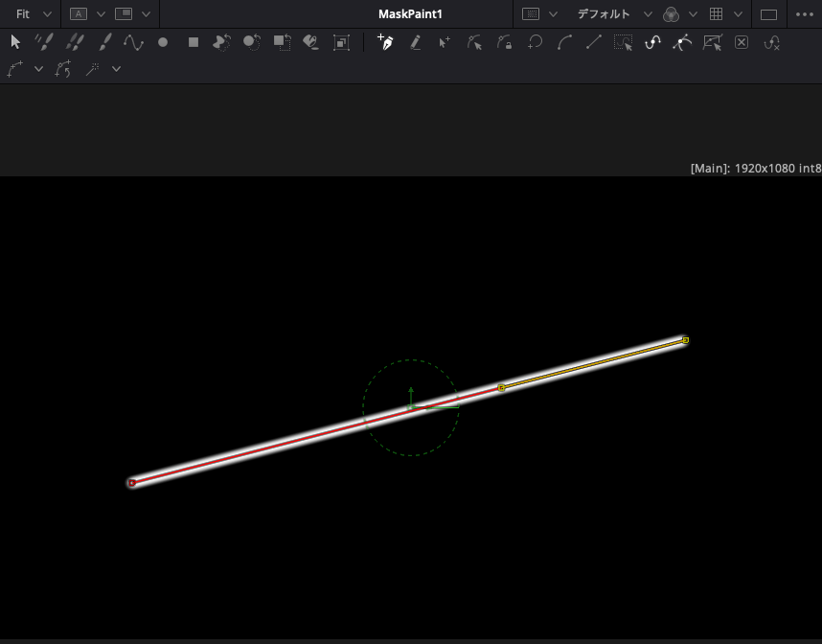Activate the Draw Append pencil mode
Viewport: 822px width, 644px height.
pyautogui.click(x=415, y=42)
